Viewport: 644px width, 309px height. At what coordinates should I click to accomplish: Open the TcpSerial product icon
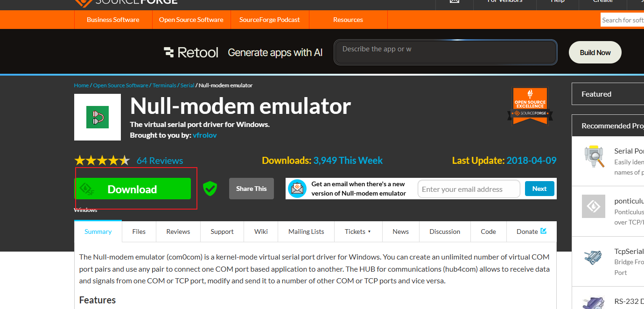[x=594, y=257]
